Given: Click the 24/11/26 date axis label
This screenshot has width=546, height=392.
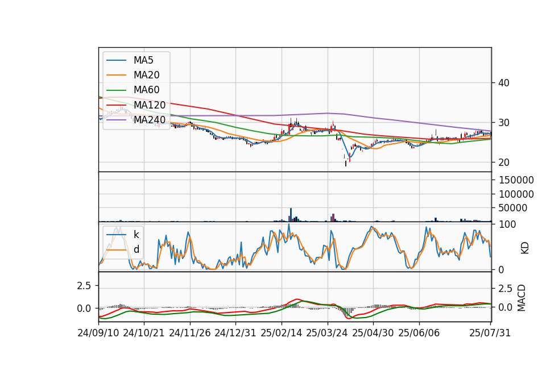Looking at the screenshot, I should point(190,333).
